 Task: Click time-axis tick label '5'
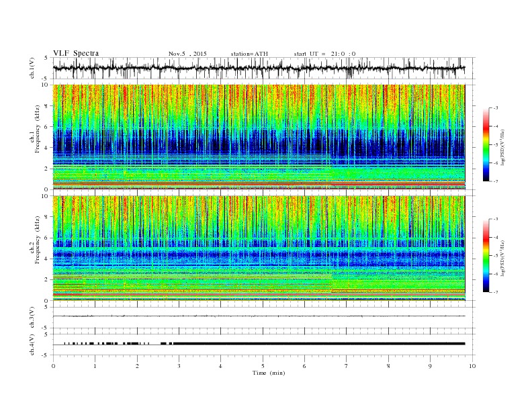tap(263, 366)
